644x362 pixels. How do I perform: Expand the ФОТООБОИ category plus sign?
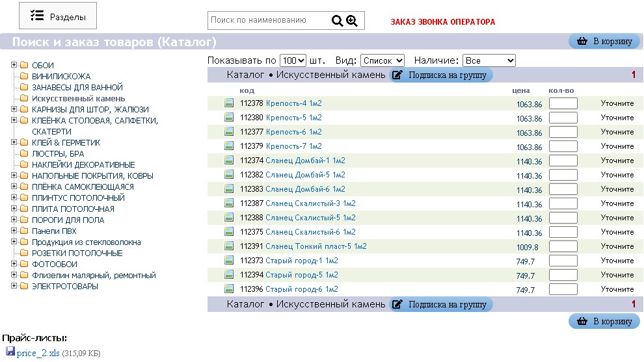point(14,265)
